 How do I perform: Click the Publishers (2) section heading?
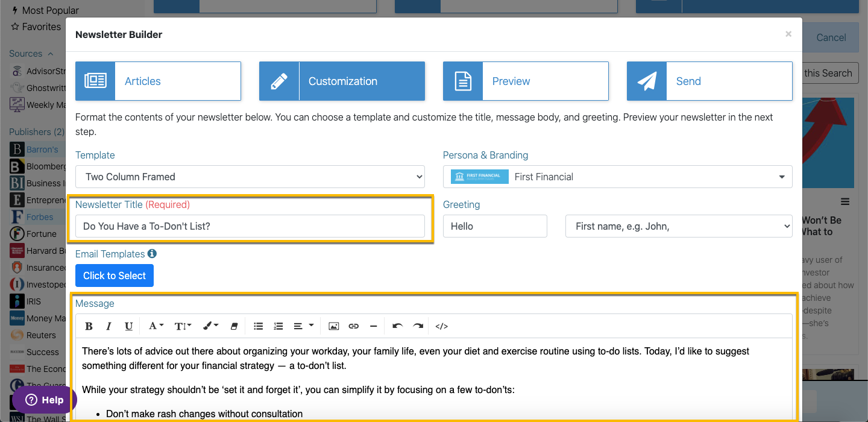coord(37,131)
